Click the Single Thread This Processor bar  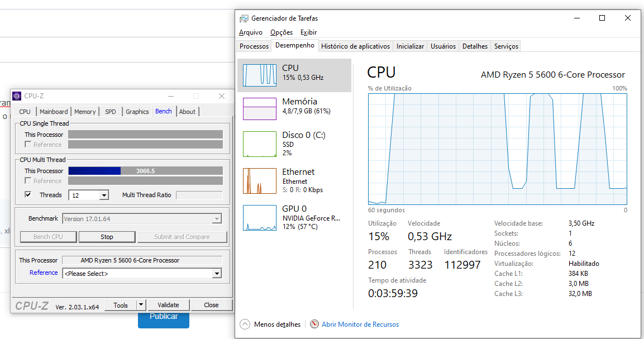[145, 135]
